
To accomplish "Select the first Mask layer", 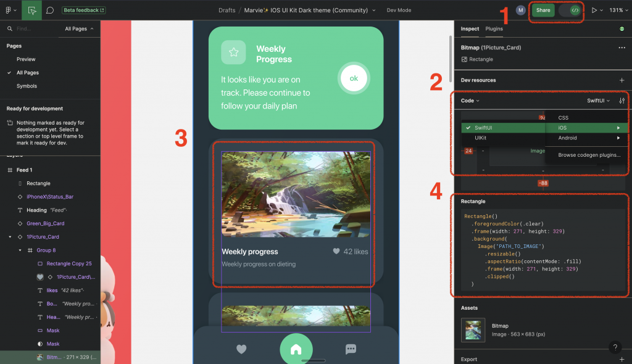I will coord(53,331).
